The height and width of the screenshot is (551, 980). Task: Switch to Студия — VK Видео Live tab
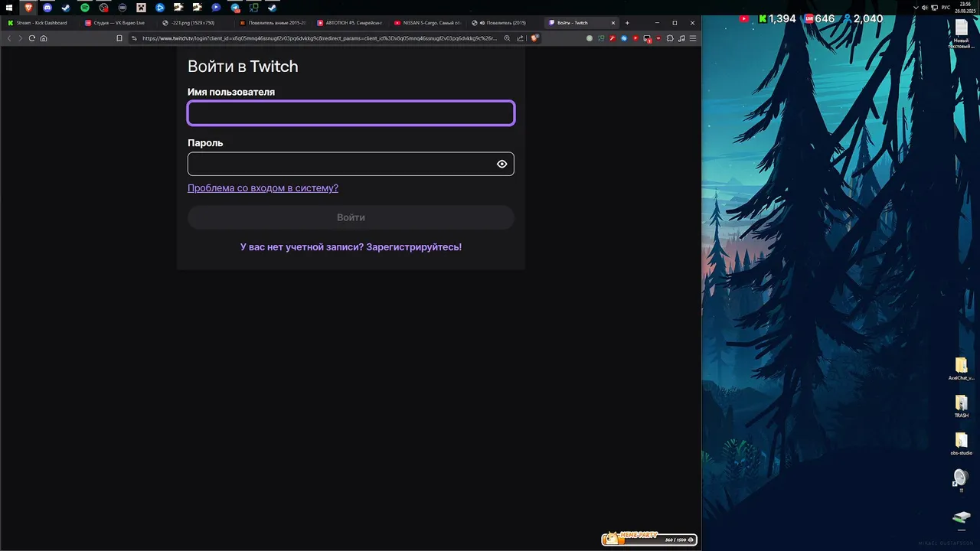tap(117, 23)
